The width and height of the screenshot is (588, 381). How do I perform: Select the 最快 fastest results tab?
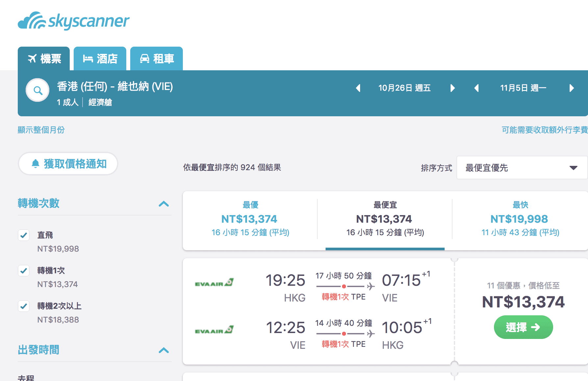[520, 219]
